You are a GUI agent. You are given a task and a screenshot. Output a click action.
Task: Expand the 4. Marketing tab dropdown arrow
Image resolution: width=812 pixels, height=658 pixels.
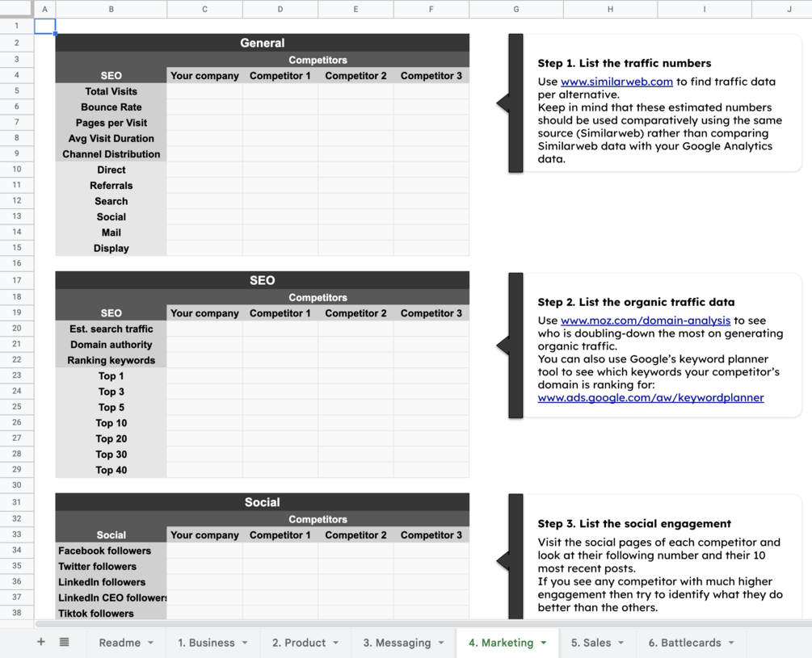[544, 643]
